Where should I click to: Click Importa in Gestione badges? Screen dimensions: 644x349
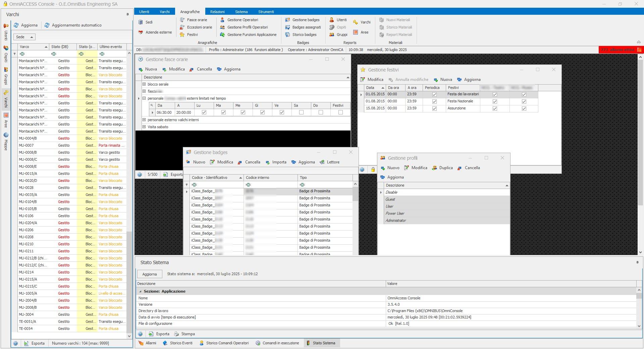pyautogui.click(x=276, y=162)
